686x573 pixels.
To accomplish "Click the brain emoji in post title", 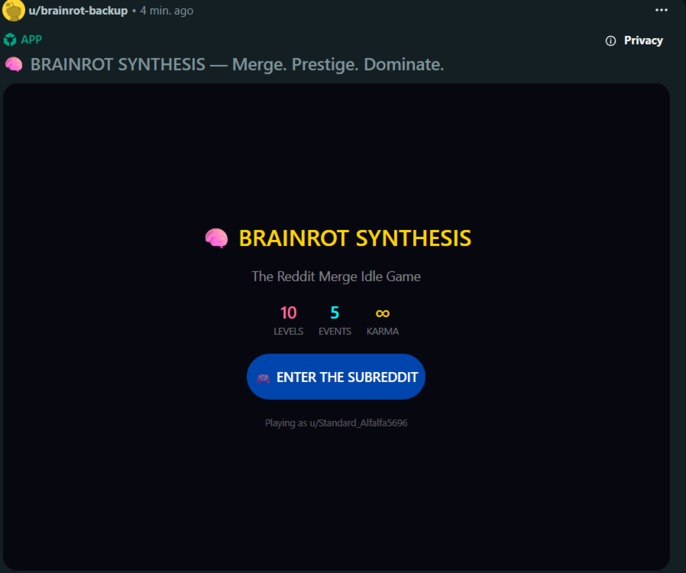I will (x=14, y=65).
